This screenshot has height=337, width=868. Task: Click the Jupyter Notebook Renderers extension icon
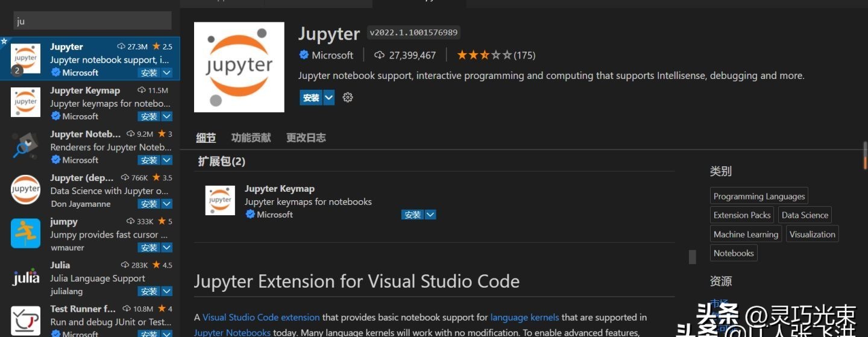(x=25, y=146)
